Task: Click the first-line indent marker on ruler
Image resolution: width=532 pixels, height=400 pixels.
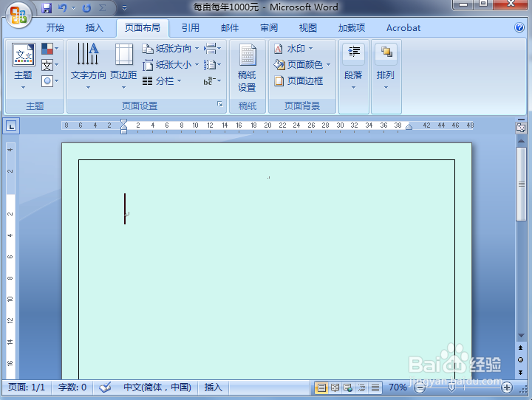Action: [124, 122]
